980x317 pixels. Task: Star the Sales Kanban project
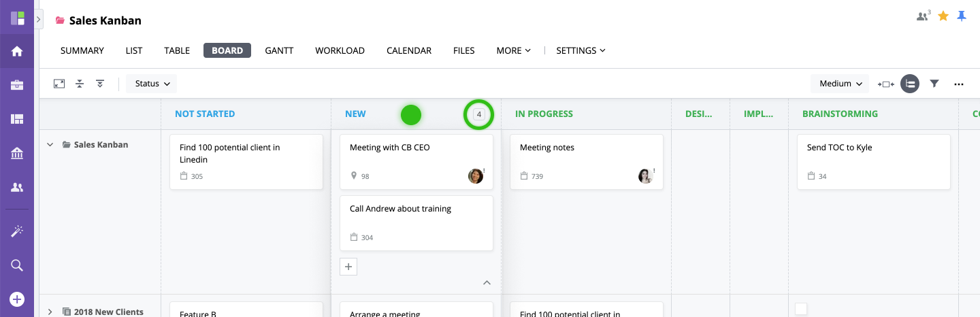tap(943, 16)
